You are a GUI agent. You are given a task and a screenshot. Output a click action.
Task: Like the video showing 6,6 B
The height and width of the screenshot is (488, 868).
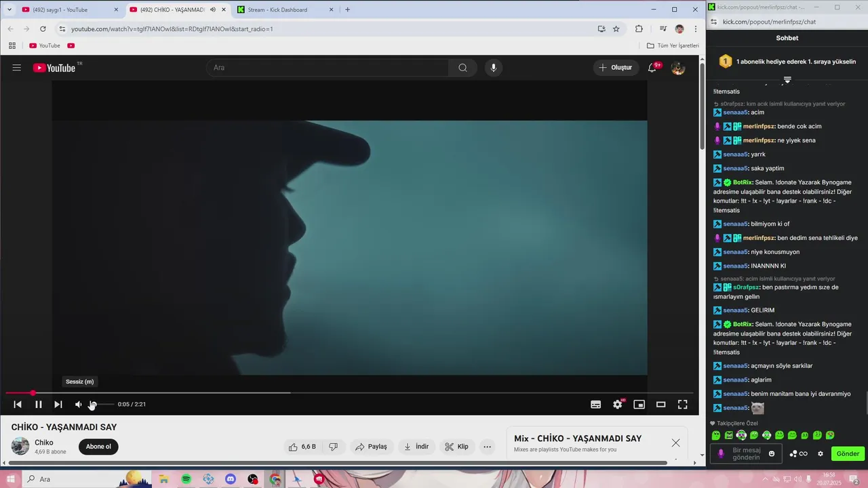pos(302,447)
